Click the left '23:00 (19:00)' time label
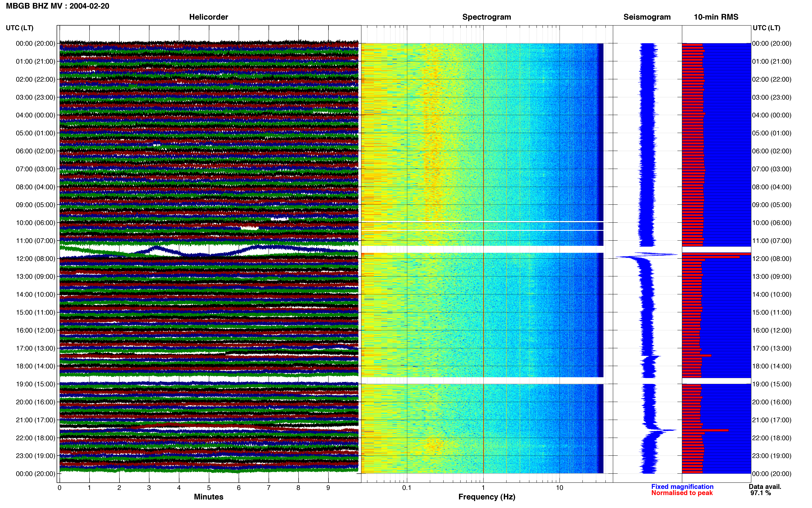This screenshot has width=812, height=508. click(x=36, y=456)
